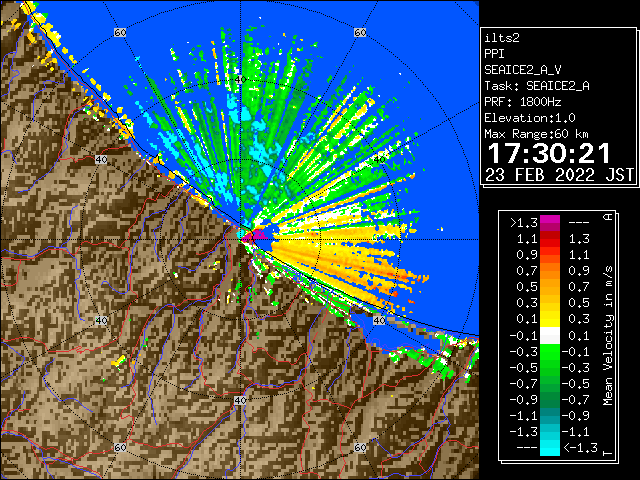Click the '60' range ring label northwest of radar
Viewport: 640px width, 480px height.
[120, 33]
